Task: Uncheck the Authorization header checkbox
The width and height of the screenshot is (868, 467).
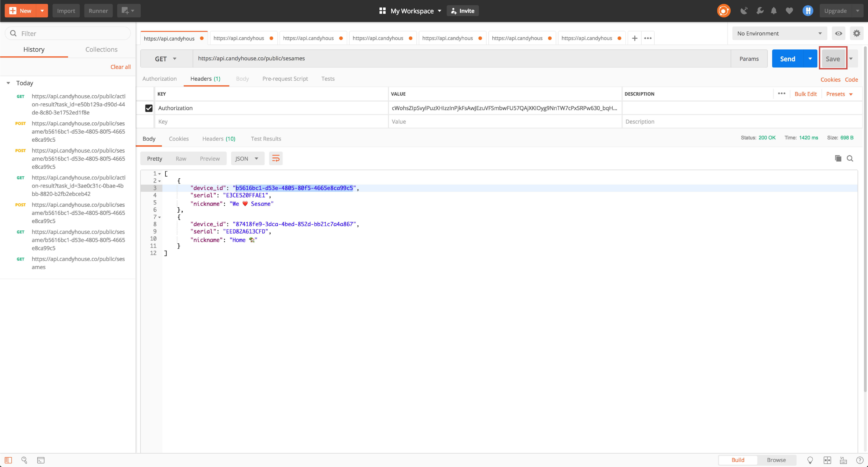Action: [149, 108]
